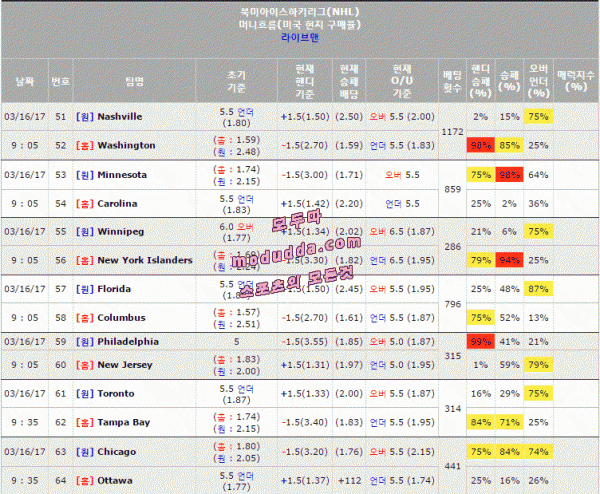The width and height of the screenshot is (600, 494).
Task: Select the Ottawa team name
Action: (x=115, y=481)
